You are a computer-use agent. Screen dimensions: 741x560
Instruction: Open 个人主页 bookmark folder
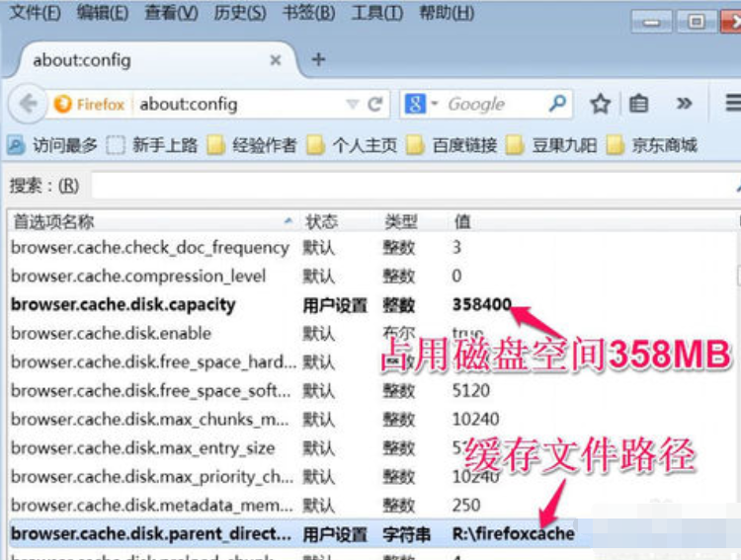pyautogui.click(x=352, y=145)
